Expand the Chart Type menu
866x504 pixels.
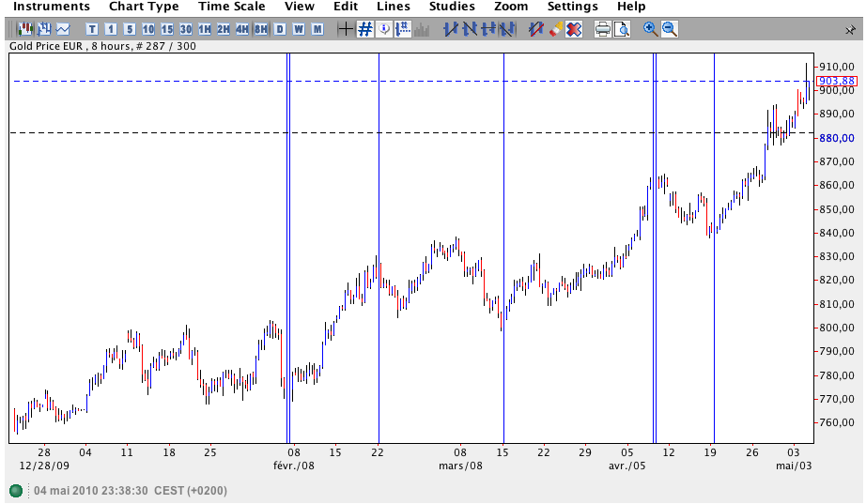pos(144,7)
